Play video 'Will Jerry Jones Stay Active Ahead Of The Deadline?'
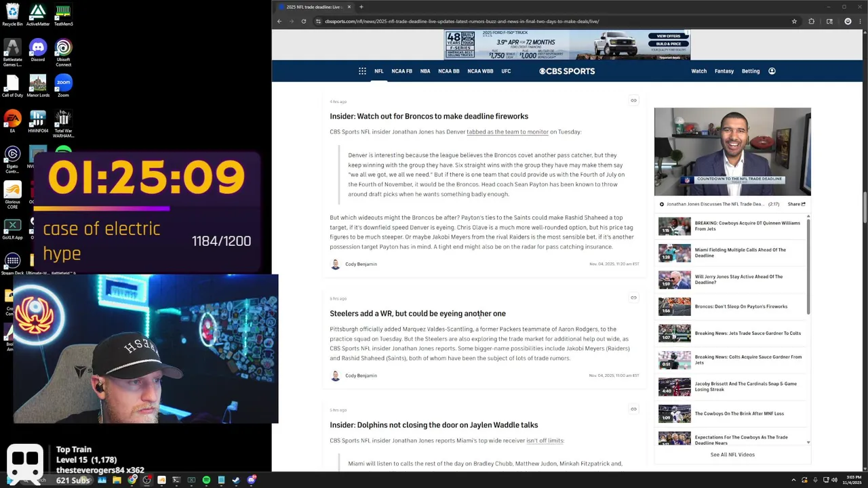Viewport: 868px width, 488px height. click(732, 279)
